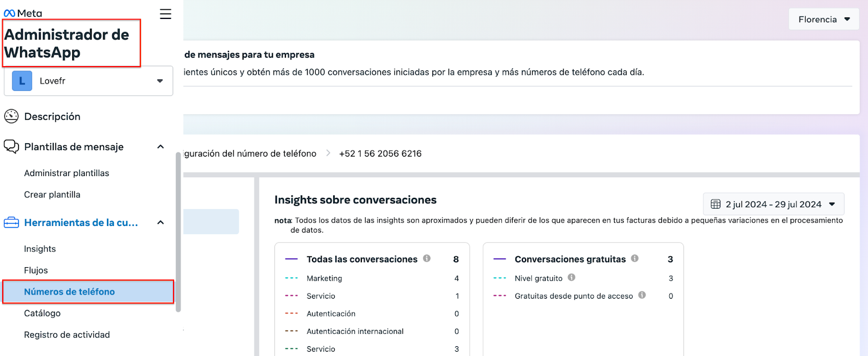Open Insights in sidebar
868x356 pixels.
click(x=40, y=249)
